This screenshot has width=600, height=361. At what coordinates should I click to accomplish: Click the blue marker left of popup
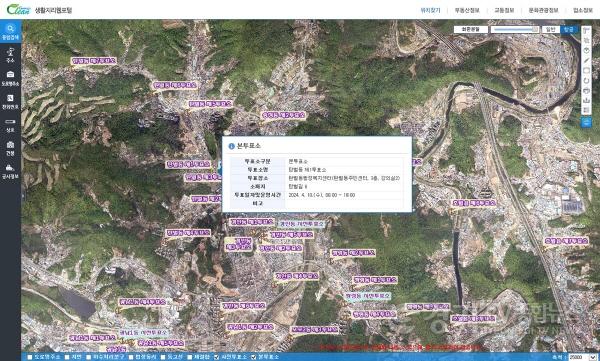(220, 167)
